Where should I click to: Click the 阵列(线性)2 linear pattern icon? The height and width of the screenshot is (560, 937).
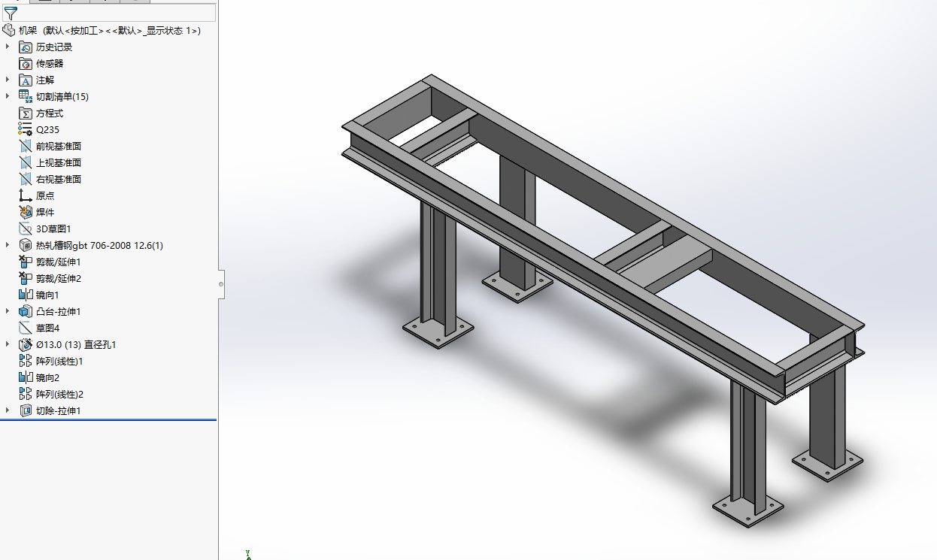click(x=26, y=394)
